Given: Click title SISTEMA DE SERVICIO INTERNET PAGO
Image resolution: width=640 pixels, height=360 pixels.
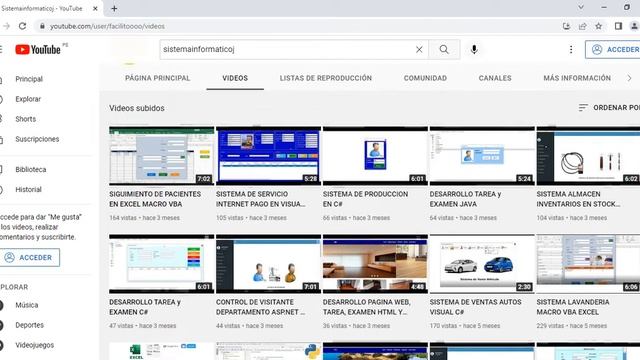Looking at the screenshot, I should (x=261, y=199).
